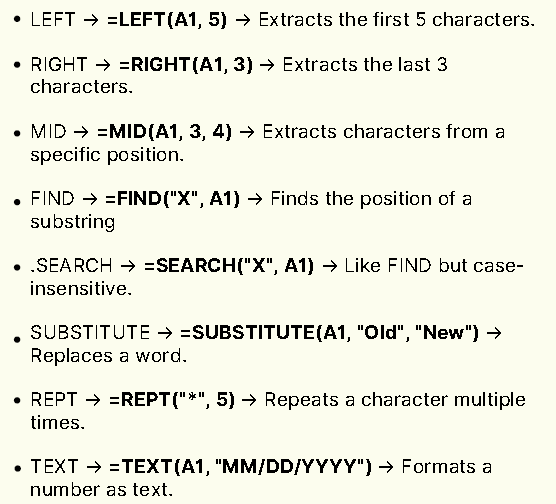This screenshot has width=556, height=504.
Task: Click the =REPT("*", 5) formula text
Action: pyautogui.click(x=172, y=399)
